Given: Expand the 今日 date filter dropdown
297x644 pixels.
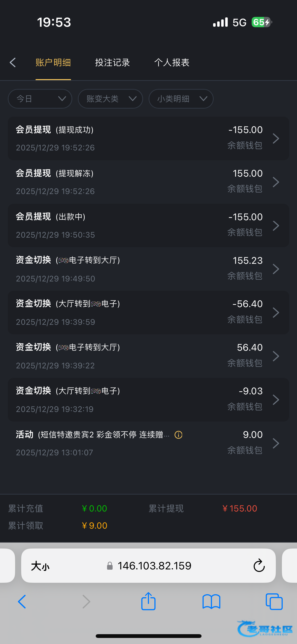Looking at the screenshot, I should coord(40,99).
